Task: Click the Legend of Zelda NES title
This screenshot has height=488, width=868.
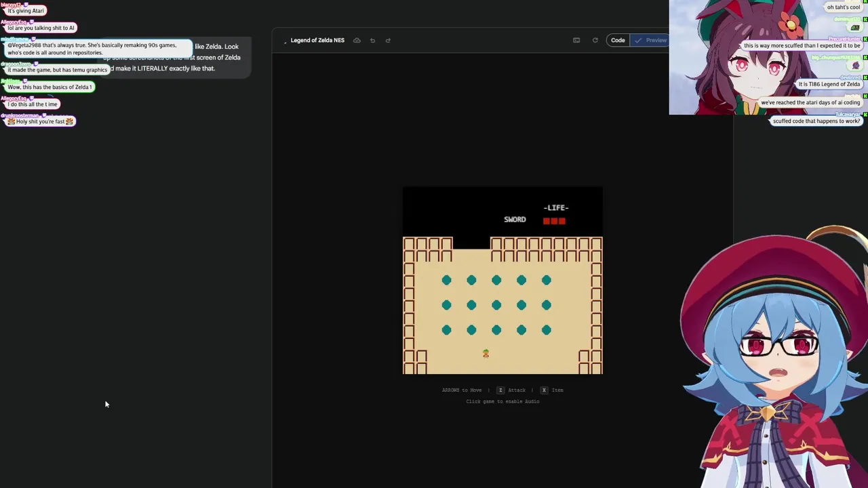Action: [317, 40]
